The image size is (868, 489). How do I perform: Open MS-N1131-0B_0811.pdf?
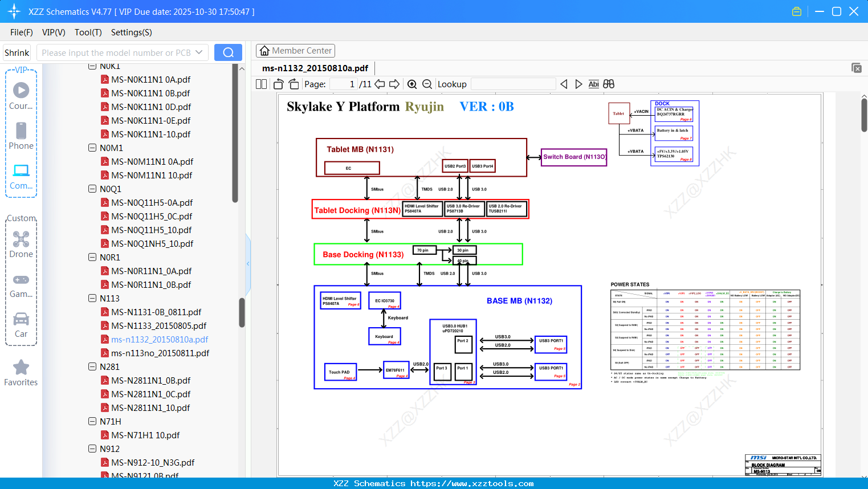point(156,312)
